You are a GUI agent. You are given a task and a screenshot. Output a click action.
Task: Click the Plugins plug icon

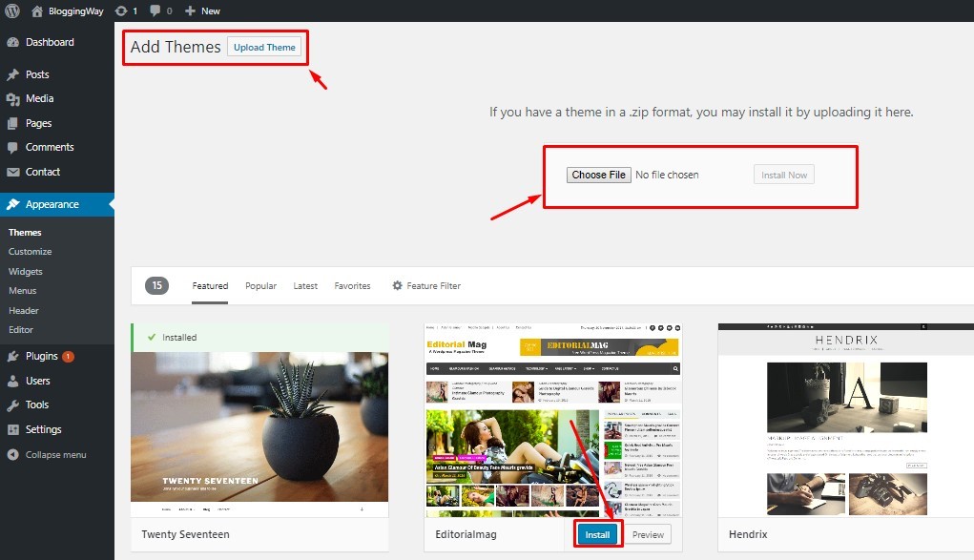tap(12, 356)
